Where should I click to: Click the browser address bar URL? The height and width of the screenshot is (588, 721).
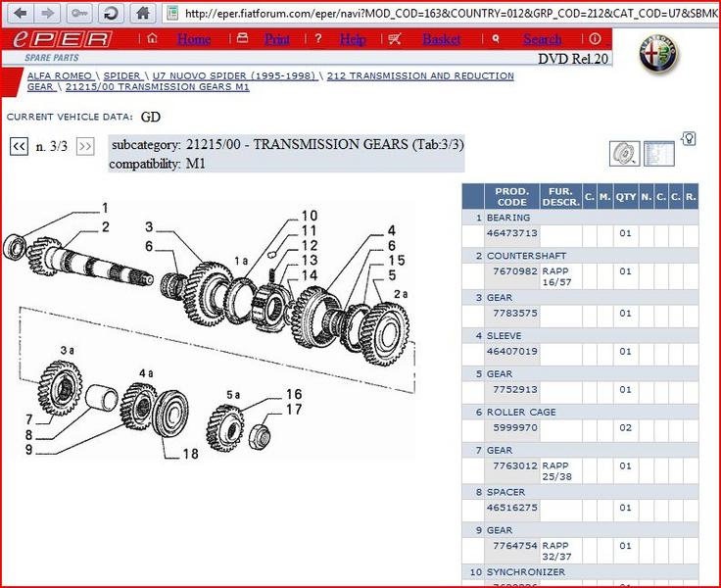point(451,14)
